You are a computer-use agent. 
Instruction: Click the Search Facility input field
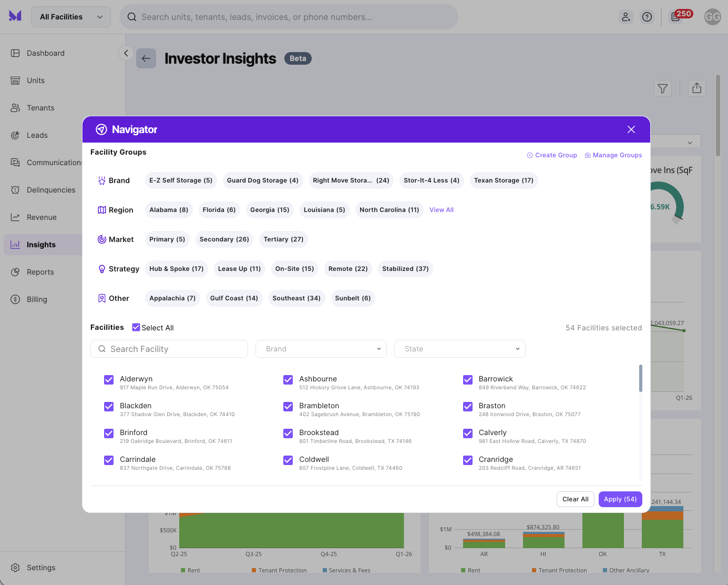pyautogui.click(x=169, y=349)
